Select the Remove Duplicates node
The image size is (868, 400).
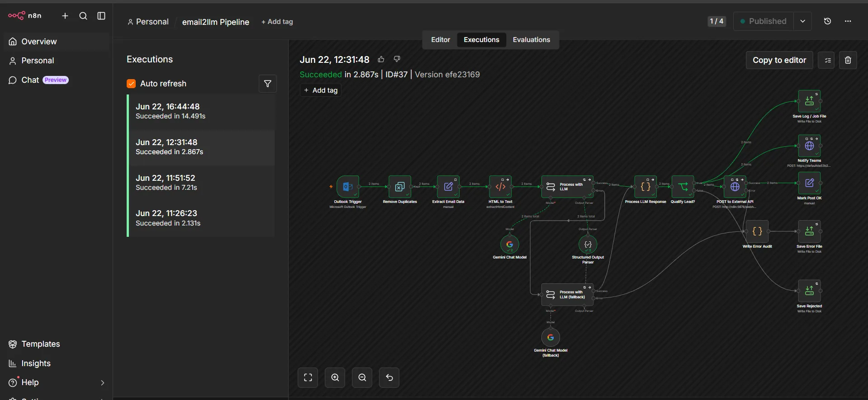pos(400,187)
